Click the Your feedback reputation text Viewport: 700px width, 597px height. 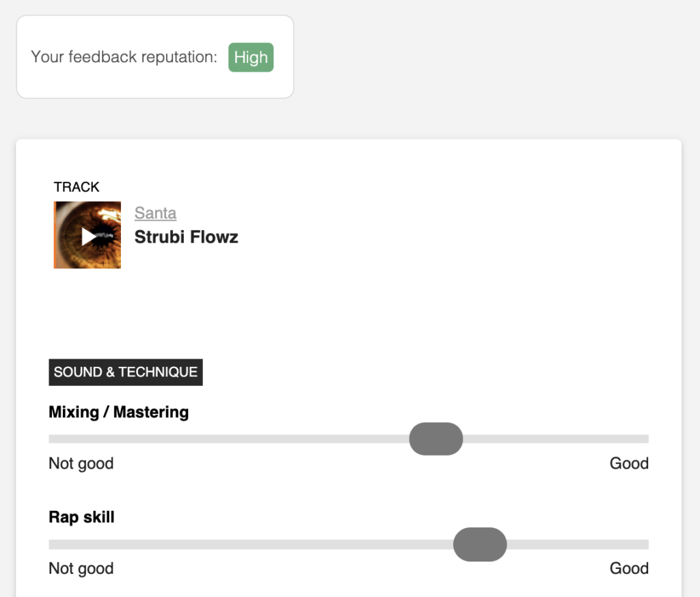pyautogui.click(x=124, y=57)
